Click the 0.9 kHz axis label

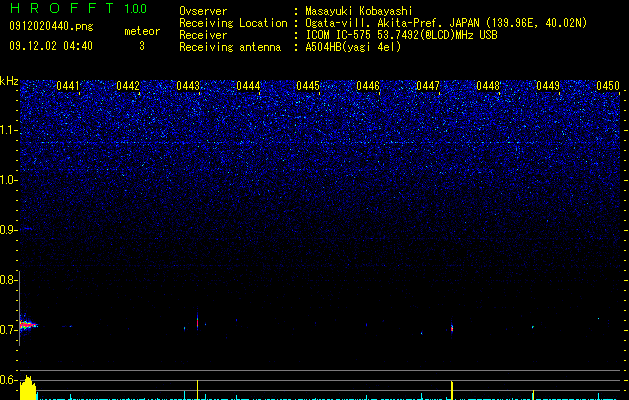coord(8,230)
